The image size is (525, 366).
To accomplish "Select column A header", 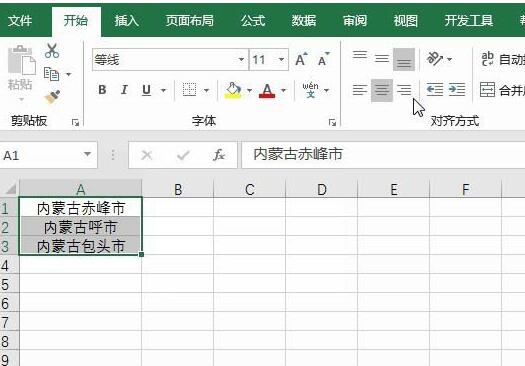I will pos(80,190).
